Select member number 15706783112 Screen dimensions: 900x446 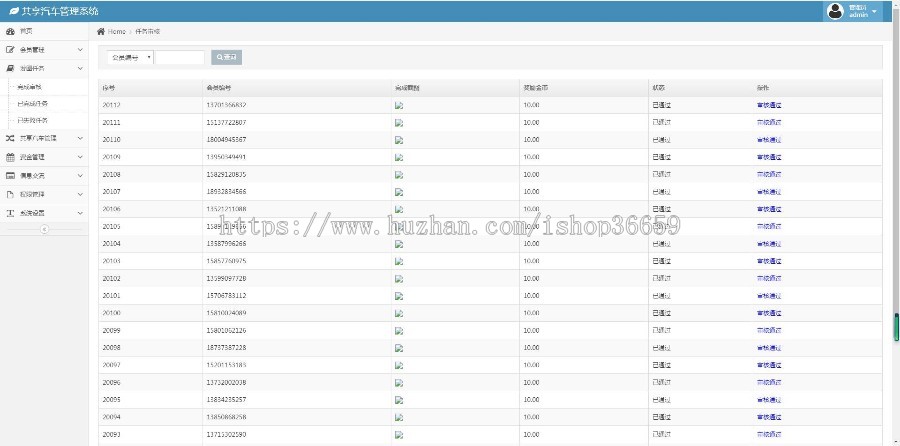pos(226,296)
